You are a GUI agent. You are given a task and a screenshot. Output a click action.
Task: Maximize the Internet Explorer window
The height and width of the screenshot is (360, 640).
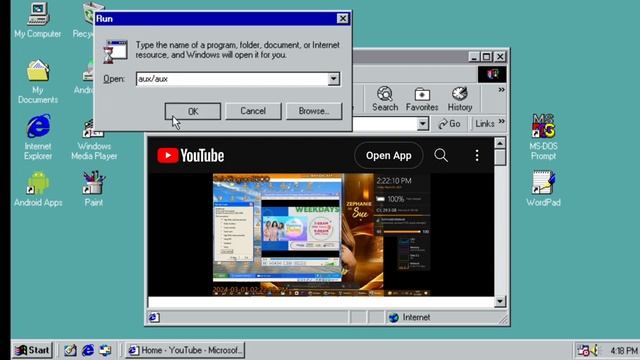(x=487, y=56)
